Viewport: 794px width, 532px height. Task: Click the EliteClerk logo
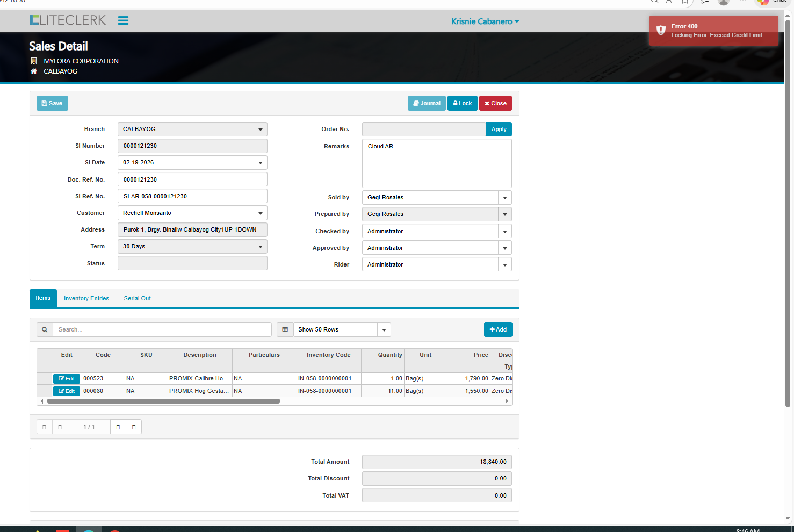tap(68, 20)
